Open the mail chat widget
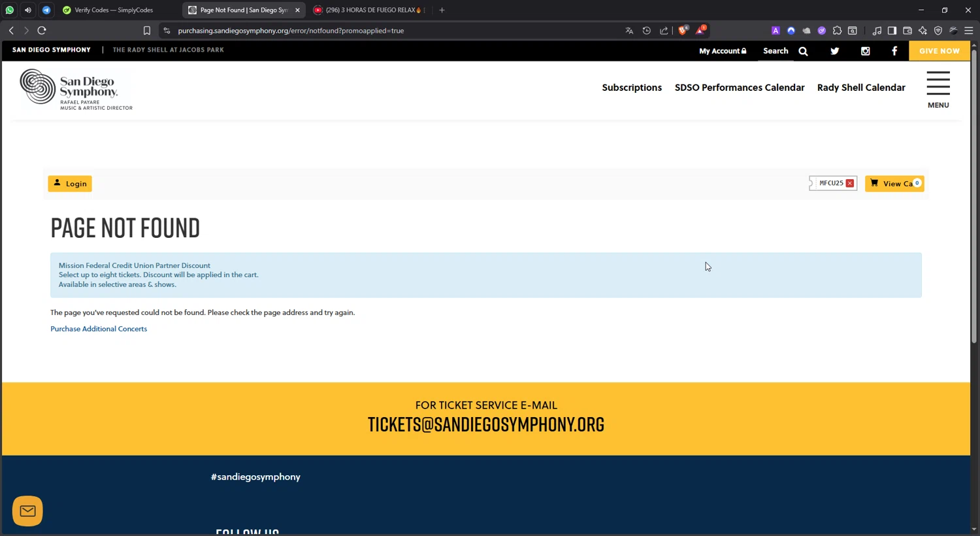This screenshot has height=536, width=980. (27, 511)
